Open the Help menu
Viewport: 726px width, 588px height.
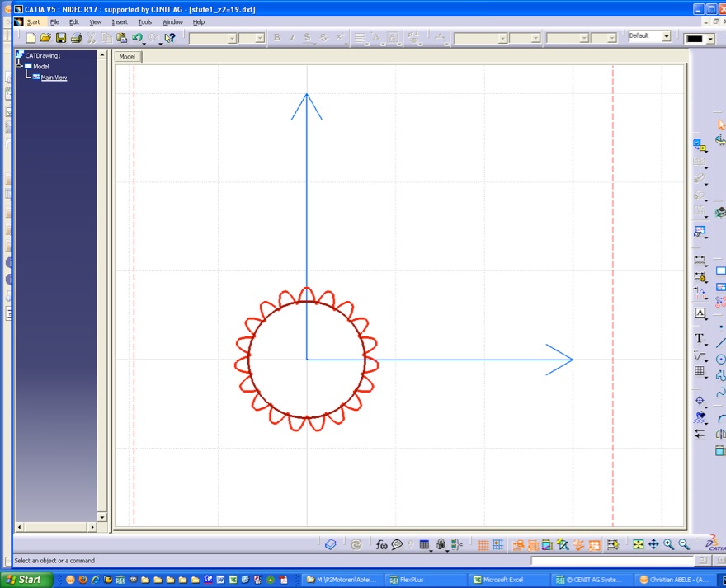[199, 21]
